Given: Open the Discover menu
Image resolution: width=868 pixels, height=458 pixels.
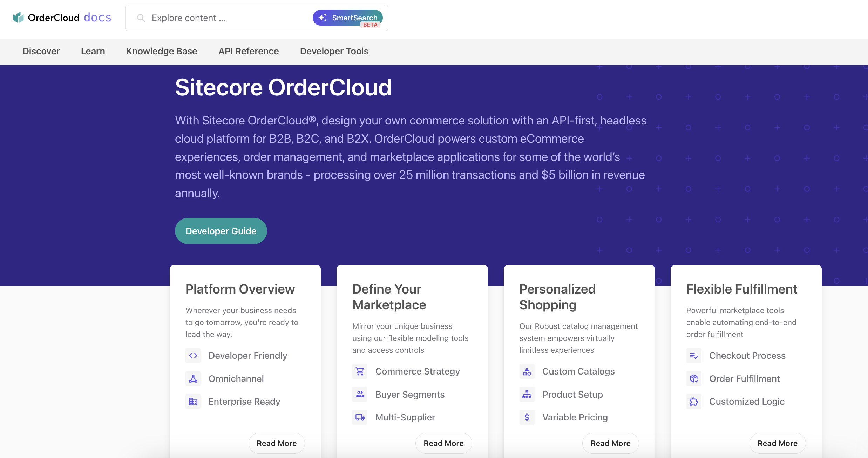Looking at the screenshot, I should (41, 51).
